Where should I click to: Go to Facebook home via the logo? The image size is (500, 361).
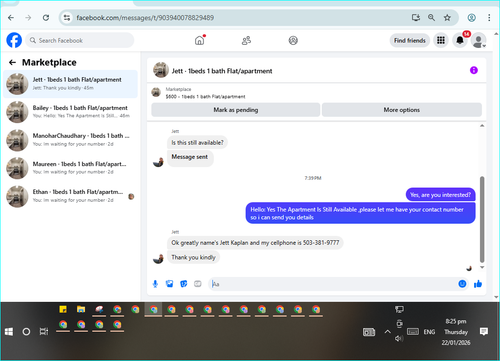(x=14, y=40)
